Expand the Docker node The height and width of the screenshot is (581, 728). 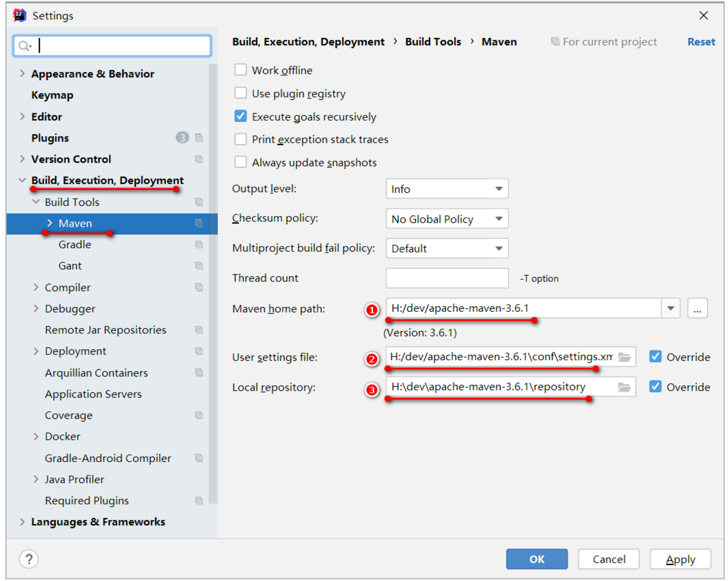pyautogui.click(x=36, y=436)
